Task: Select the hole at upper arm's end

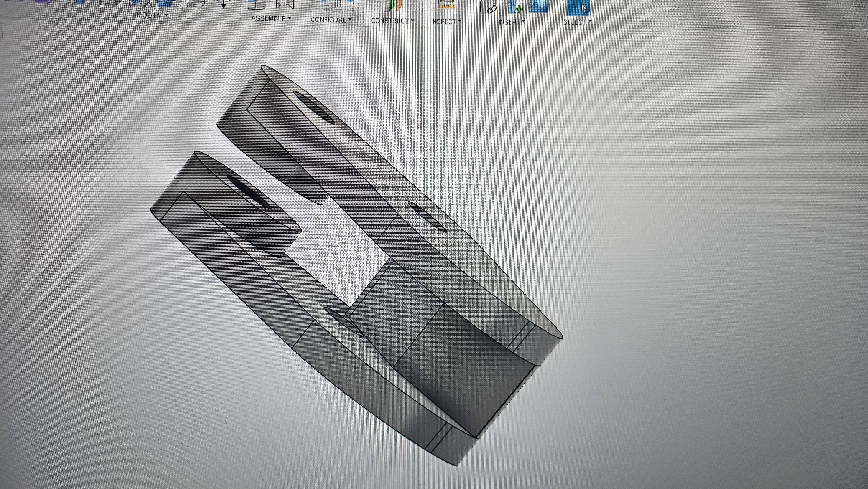Action: tap(314, 107)
